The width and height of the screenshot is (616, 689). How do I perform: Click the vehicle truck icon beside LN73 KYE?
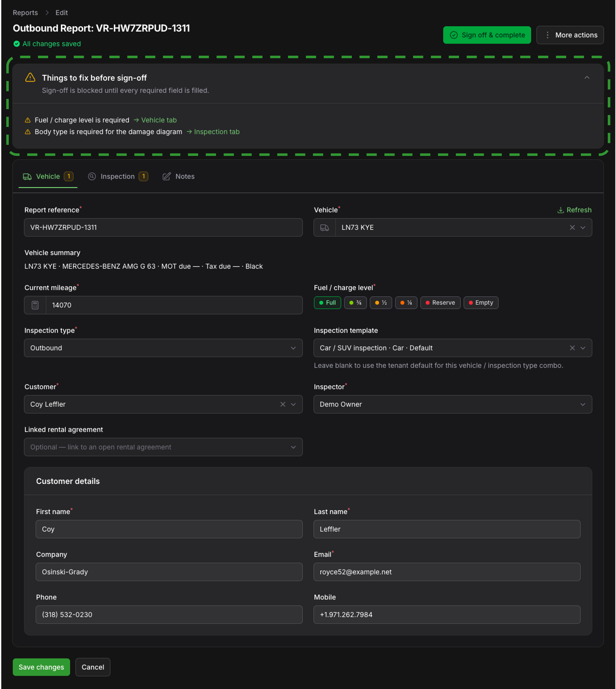[x=324, y=227]
